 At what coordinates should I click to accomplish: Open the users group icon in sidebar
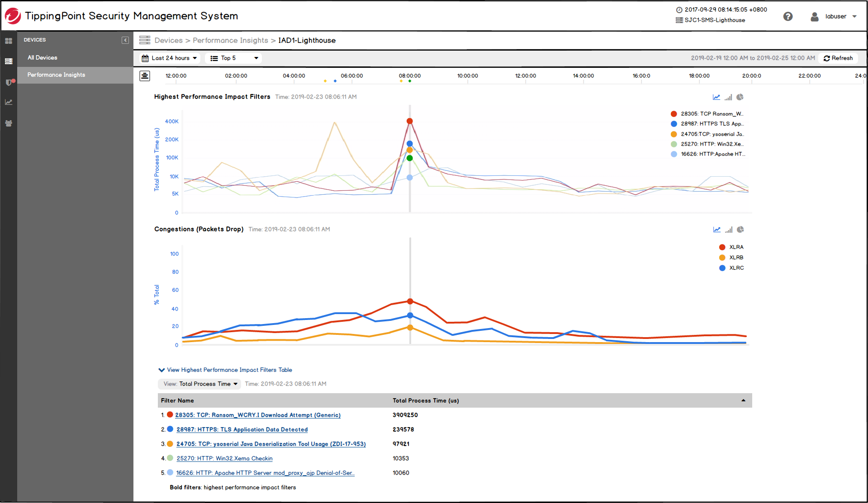click(9, 123)
